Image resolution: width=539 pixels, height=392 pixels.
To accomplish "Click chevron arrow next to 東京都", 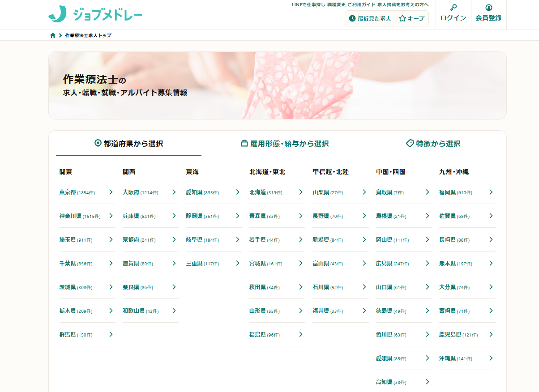I will (111, 192).
